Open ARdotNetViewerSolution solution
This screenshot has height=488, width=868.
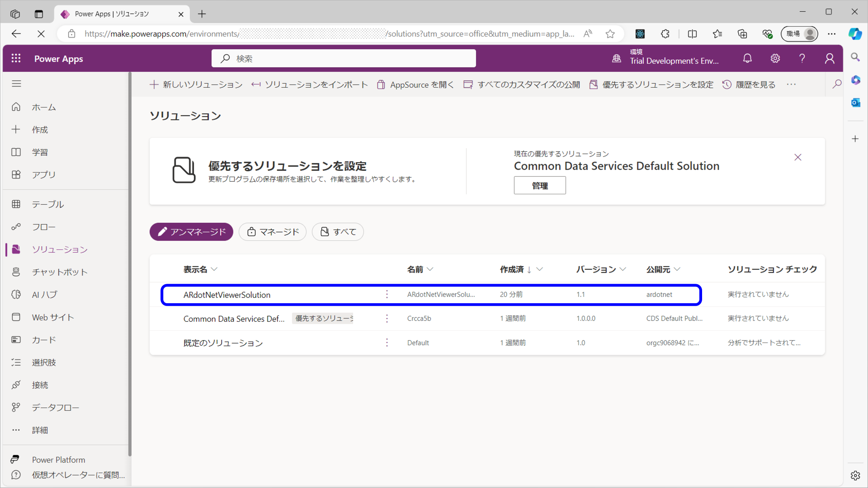[x=227, y=295]
